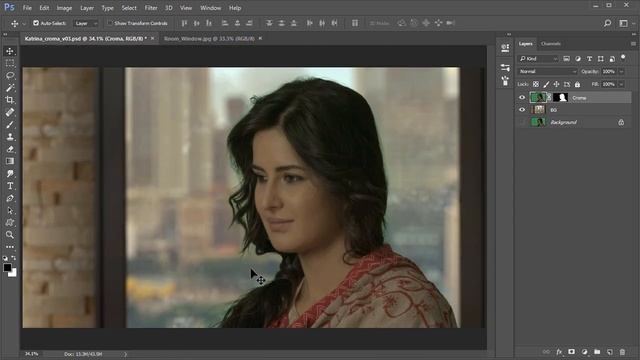The image size is (640, 360).
Task: Select the Smudge tool
Action: (x=10, y=173)
